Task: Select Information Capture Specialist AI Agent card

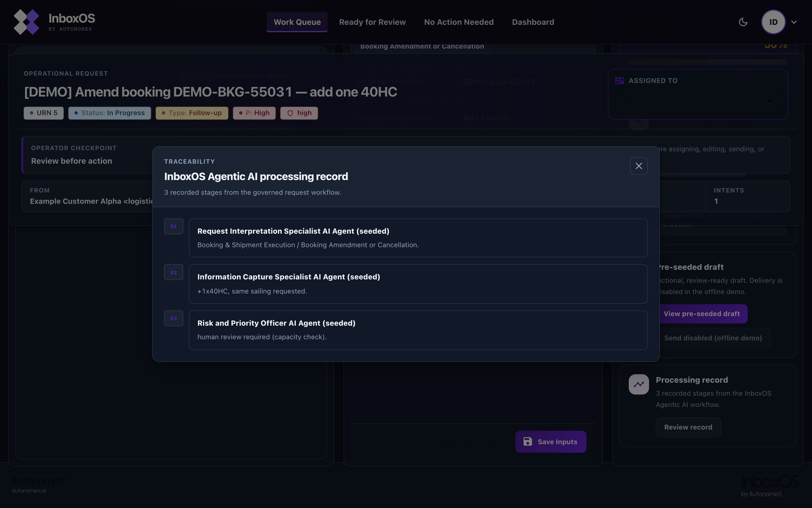Action: pos(418,284)
